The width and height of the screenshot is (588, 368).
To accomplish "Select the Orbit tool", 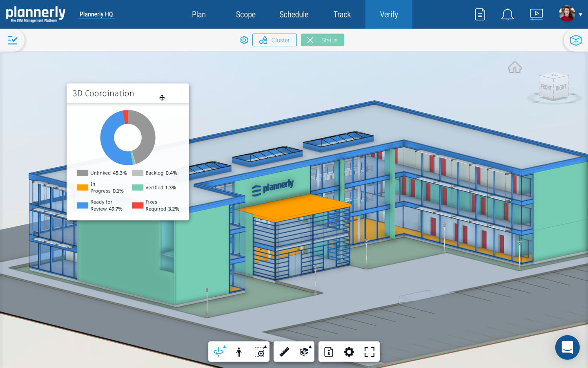I will click(x=219, y=352).
